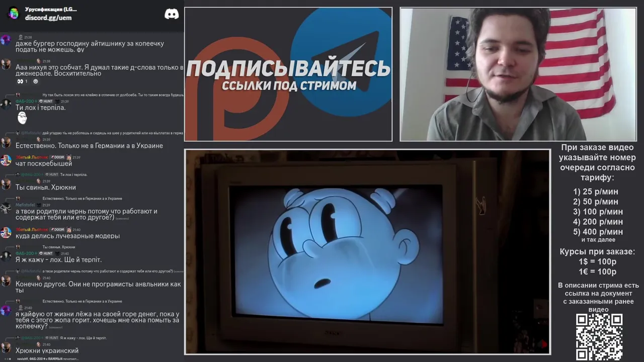Click message 'куда делись лучезарные модеры'
The image size is (644, 362).
pyautogui.click(x=67, y=236)
